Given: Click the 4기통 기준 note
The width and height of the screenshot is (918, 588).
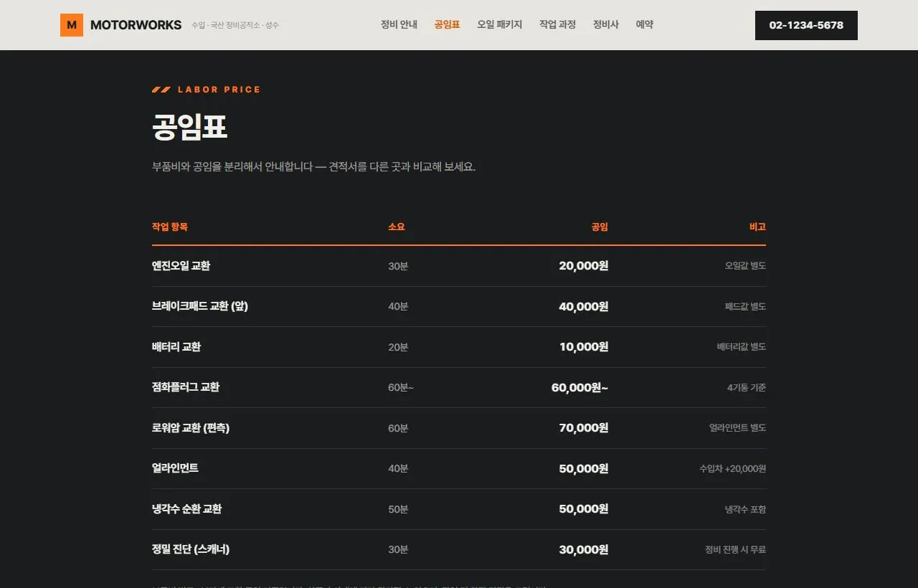Looking at the screenshot, I should pos(747,388).
